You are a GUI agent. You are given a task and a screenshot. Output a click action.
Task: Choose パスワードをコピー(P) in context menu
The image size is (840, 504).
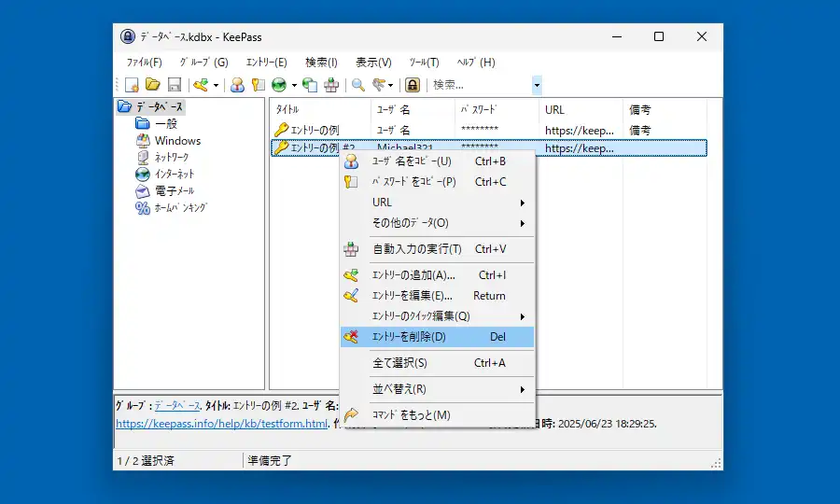coord(437,182)
